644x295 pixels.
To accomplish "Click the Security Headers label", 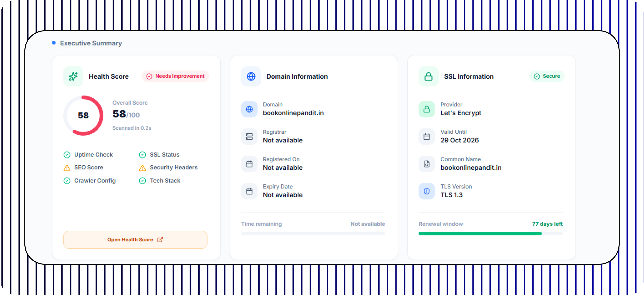I will pos(174,167).
